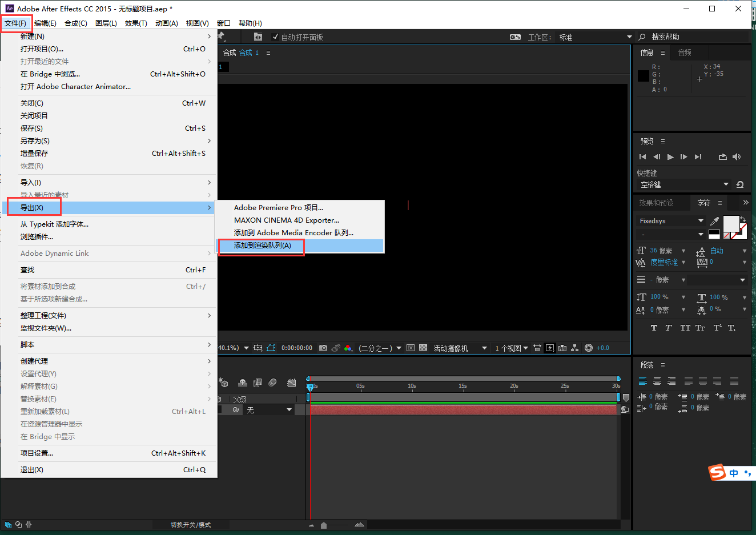
Task: Toggle the 自动打开面板 checkbox
Action: click(276, 37)
